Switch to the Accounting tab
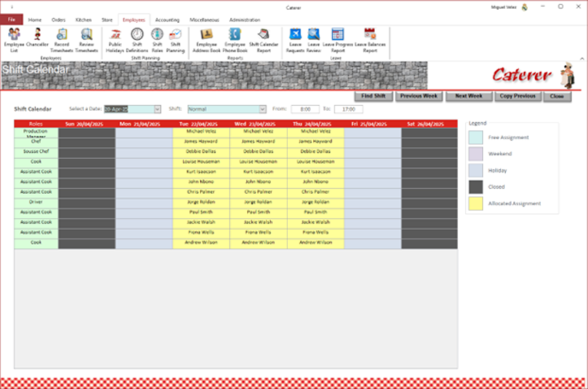Viewport: 588px width, 389px height. point(167,20)
